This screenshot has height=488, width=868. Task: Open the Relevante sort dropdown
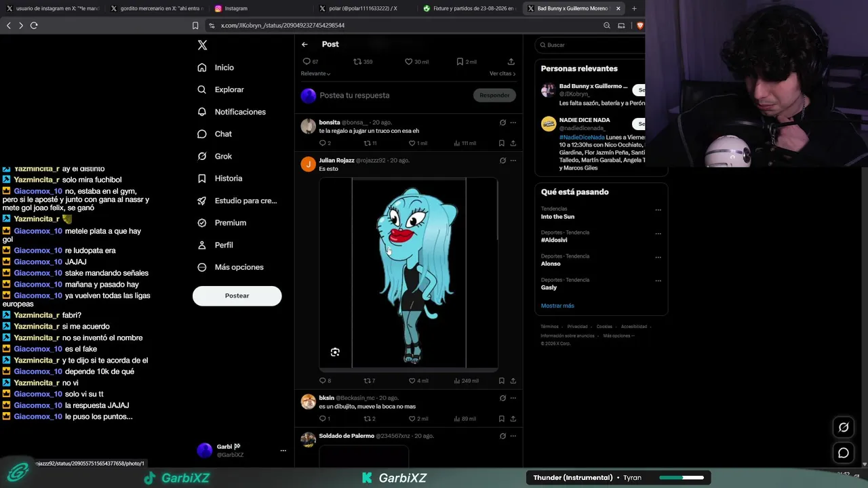[315, 73]
